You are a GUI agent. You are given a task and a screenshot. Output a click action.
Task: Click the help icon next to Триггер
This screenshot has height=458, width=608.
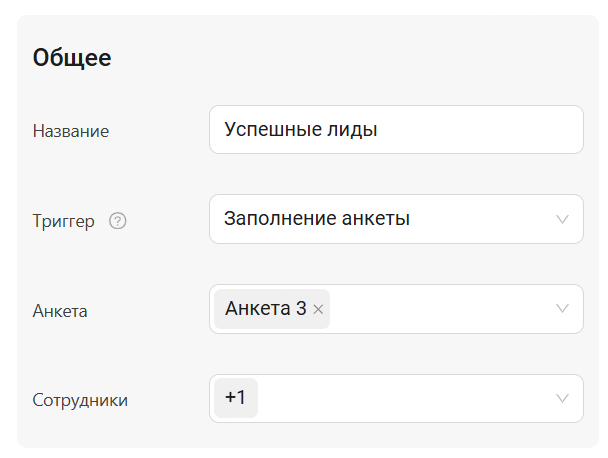click(x=118, y=221)
